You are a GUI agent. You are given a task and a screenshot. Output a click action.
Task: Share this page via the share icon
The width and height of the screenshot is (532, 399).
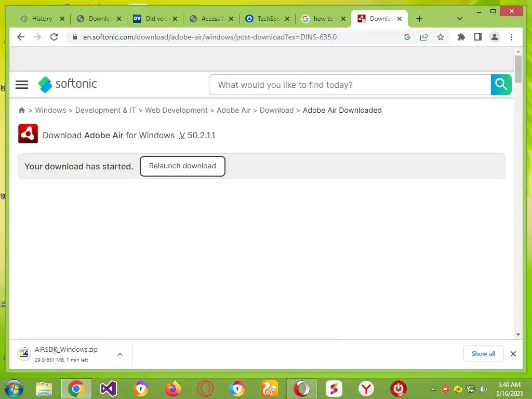[x=424, y=37]
